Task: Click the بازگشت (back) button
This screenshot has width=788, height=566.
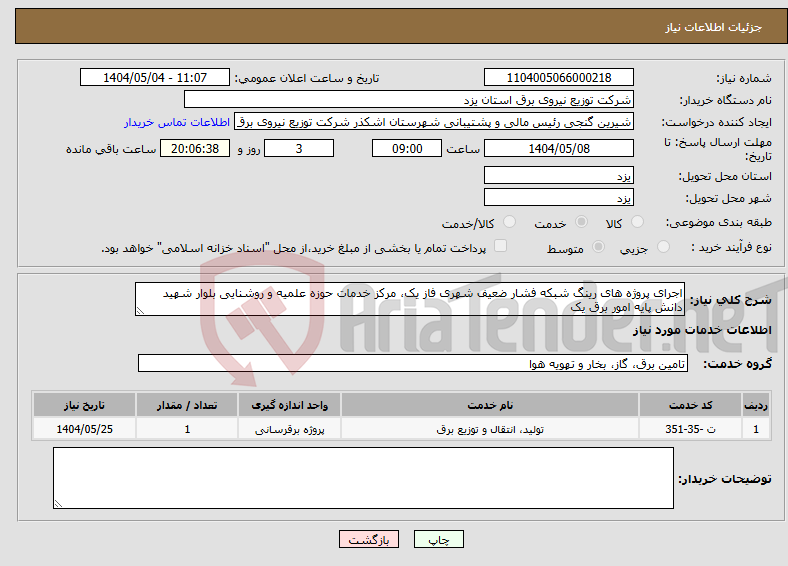Action: (x=369, y=539)
